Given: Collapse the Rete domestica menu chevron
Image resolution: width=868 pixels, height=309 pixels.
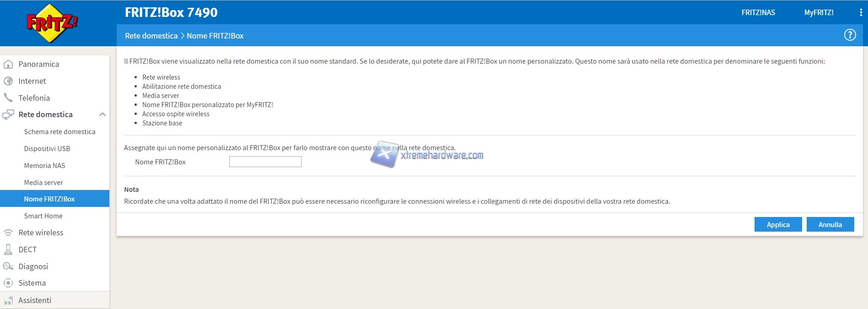Looking at the screenshot, I should click(102, 114).
